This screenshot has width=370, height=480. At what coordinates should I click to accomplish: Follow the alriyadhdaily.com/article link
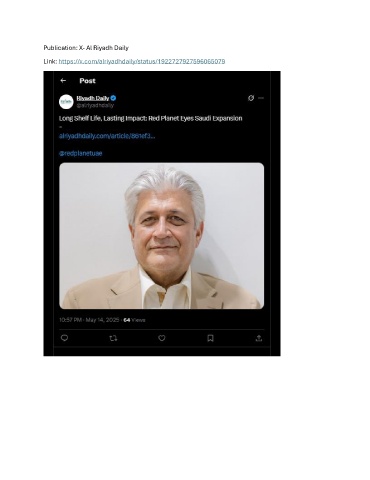click(x=107, y=136)
